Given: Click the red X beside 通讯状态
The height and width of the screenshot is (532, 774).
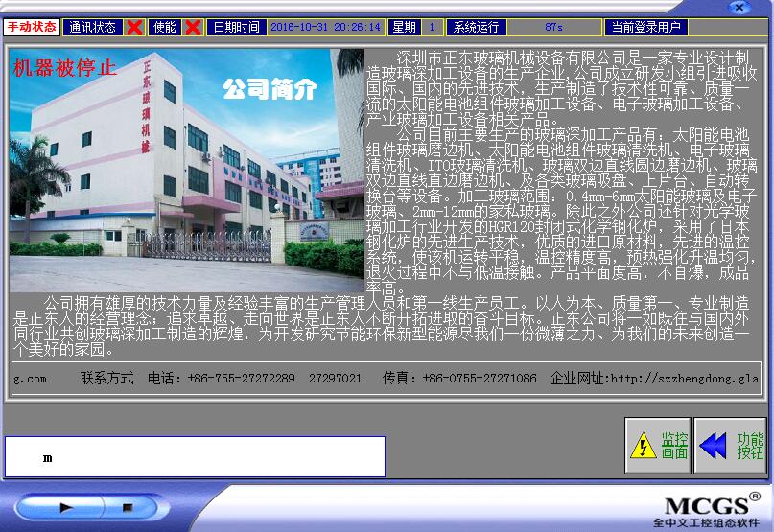Looking at the screenshot, I should click(x=135, y=27).
